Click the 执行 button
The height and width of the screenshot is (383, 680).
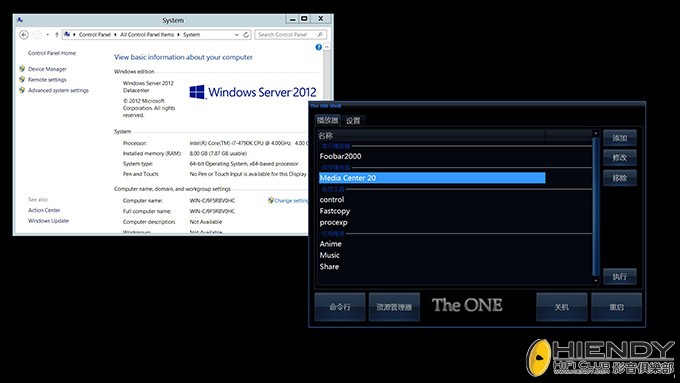620,276
